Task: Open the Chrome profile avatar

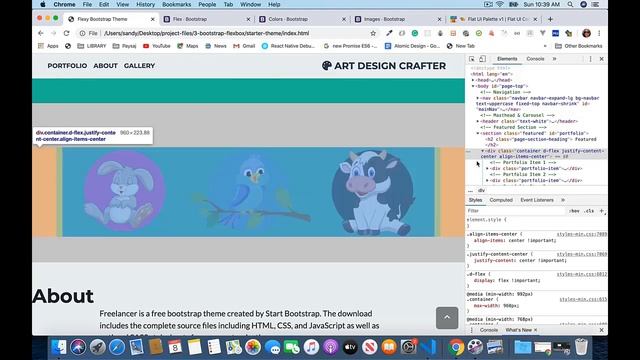Action: click(587, 33)
